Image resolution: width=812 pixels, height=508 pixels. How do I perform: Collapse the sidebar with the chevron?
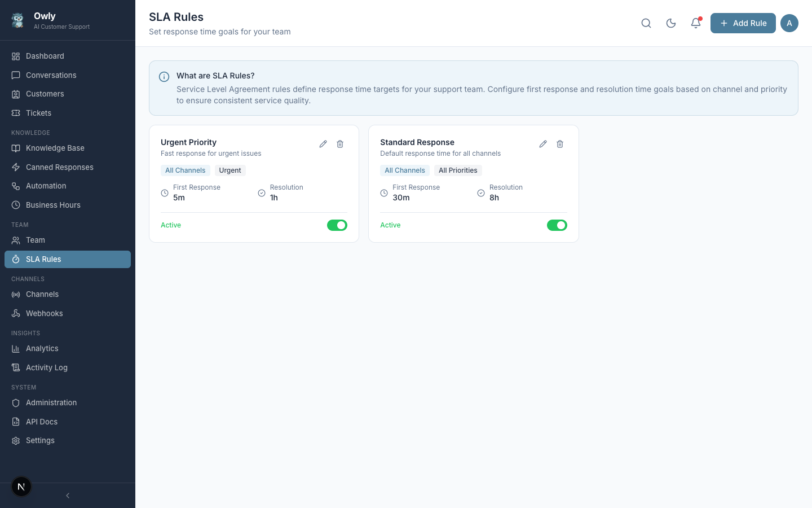pyautogui.click(x=68, y=496)
